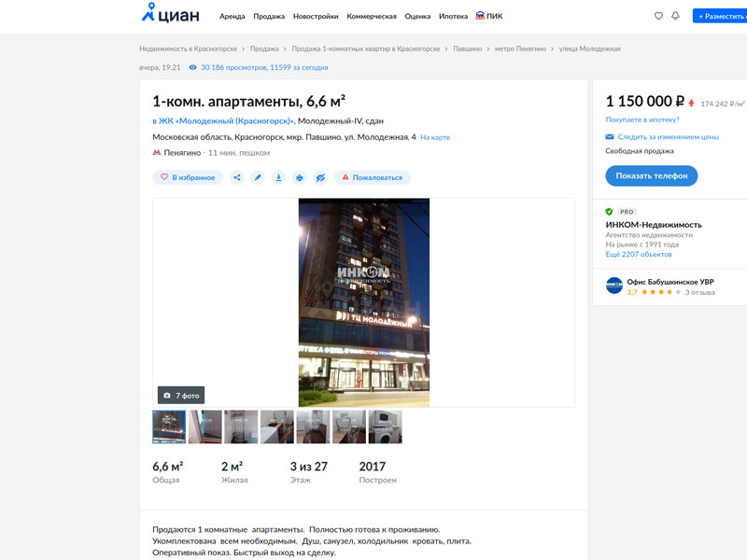Viewport: 747px width, 560px height.
Task: Open favorites via header heart icon
Action: point(658,16)
